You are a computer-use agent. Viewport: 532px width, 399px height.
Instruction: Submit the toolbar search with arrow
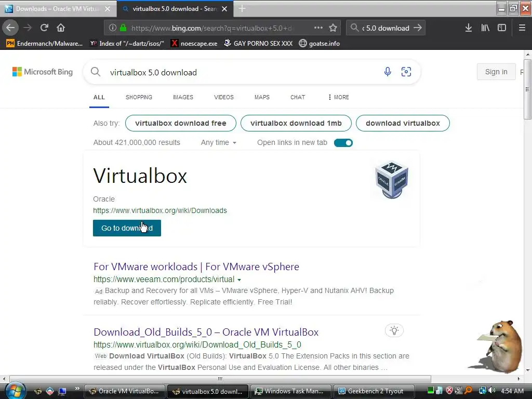(x=418, y=28)
